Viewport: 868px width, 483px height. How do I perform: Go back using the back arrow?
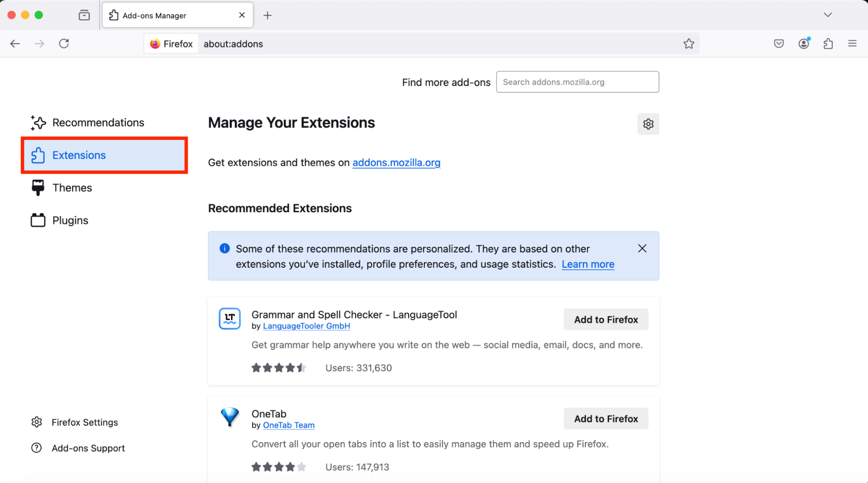(15, 43)
